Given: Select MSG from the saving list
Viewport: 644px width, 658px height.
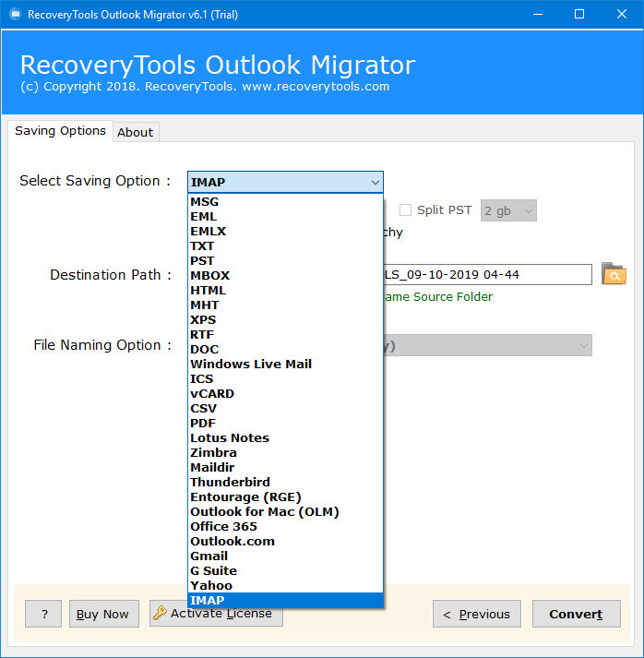Looking at the screenshot, I should 285,202.
